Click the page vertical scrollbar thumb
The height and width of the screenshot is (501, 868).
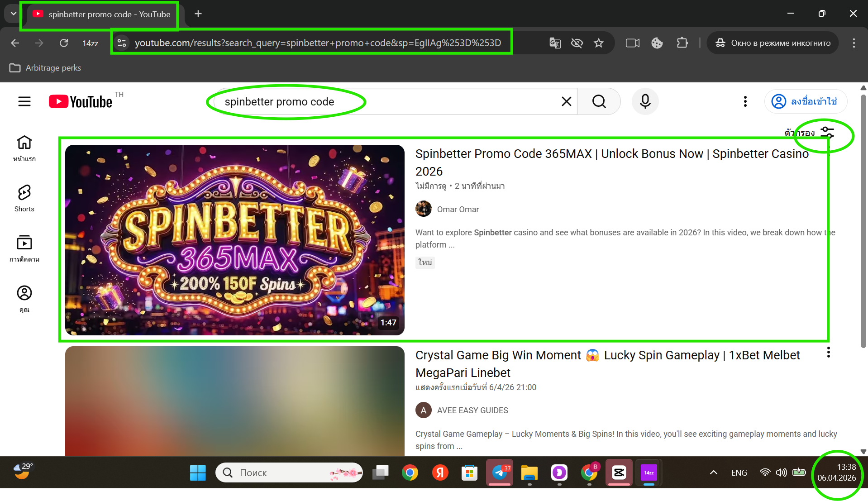pos(863,221)
